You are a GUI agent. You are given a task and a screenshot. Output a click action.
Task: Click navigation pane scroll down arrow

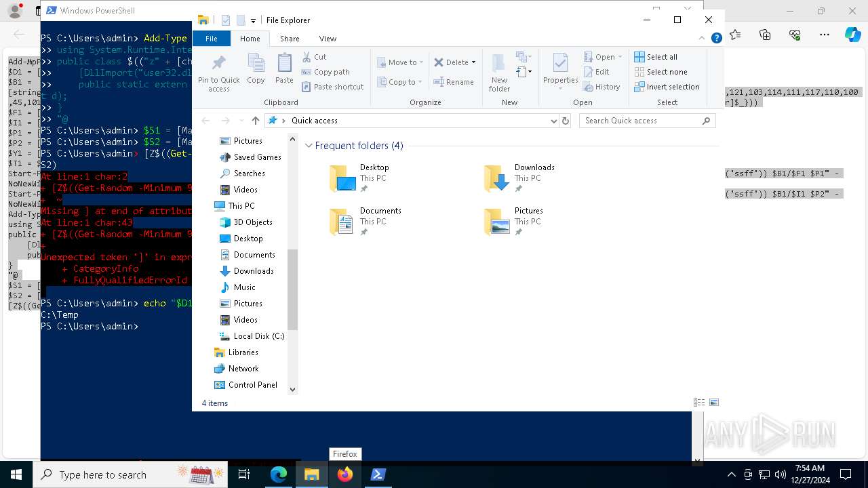(293, 389)
